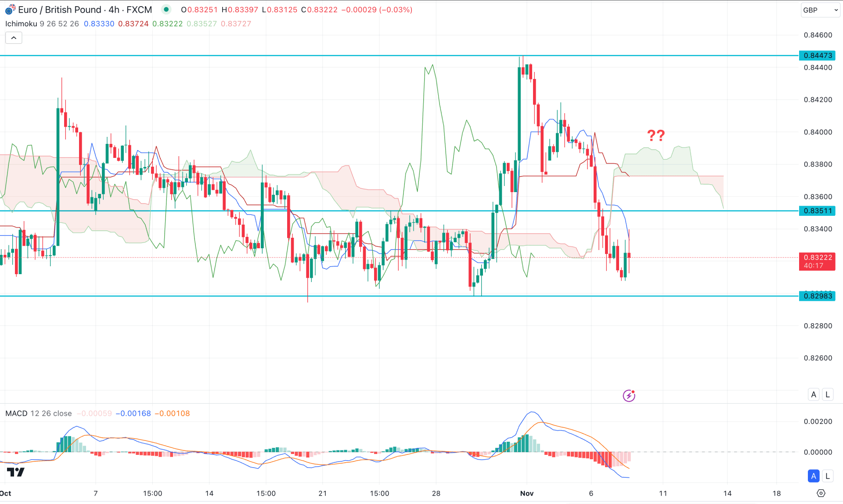
Task: Click the Euro / British Pound symbol title
Action: point(61,10)
